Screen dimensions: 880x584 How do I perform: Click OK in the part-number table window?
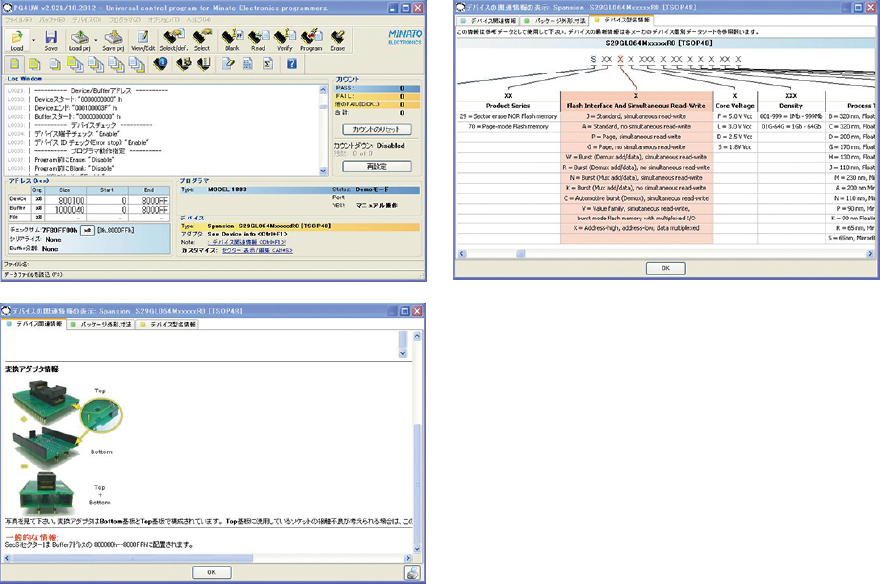point(666,268)
